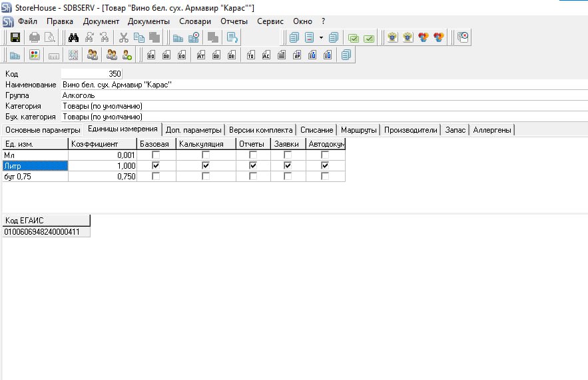Switch to the Аллергены tab
The image size is (588, 380).
[x=492, y=130]
